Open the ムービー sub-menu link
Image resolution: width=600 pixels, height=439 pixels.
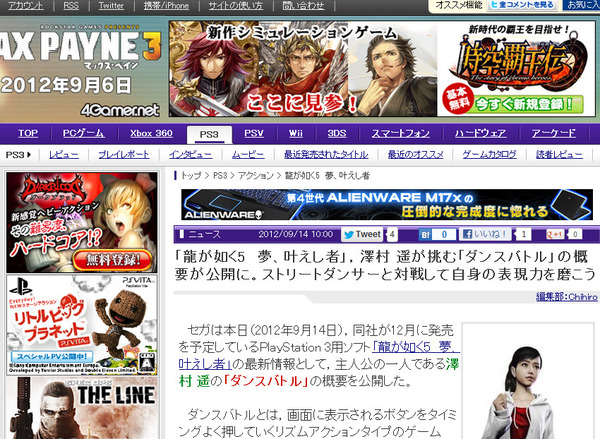[248, 155]
